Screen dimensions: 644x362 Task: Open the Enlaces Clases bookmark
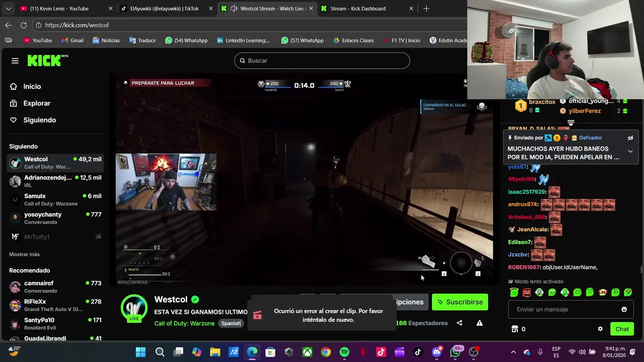point(353,40)
